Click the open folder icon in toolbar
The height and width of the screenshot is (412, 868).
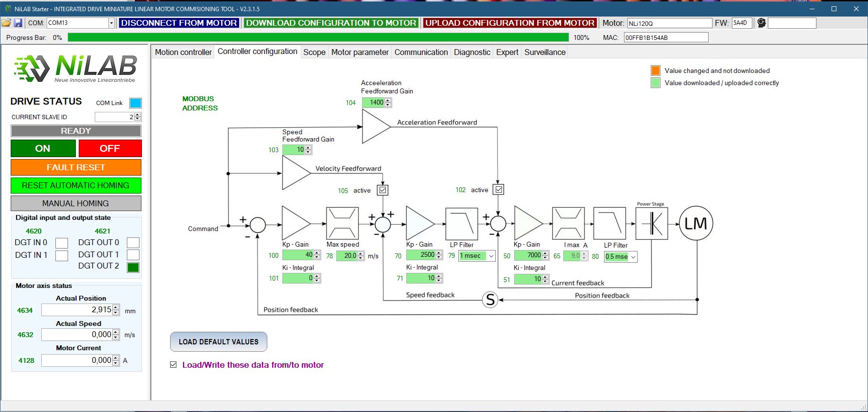coord(6,23)
